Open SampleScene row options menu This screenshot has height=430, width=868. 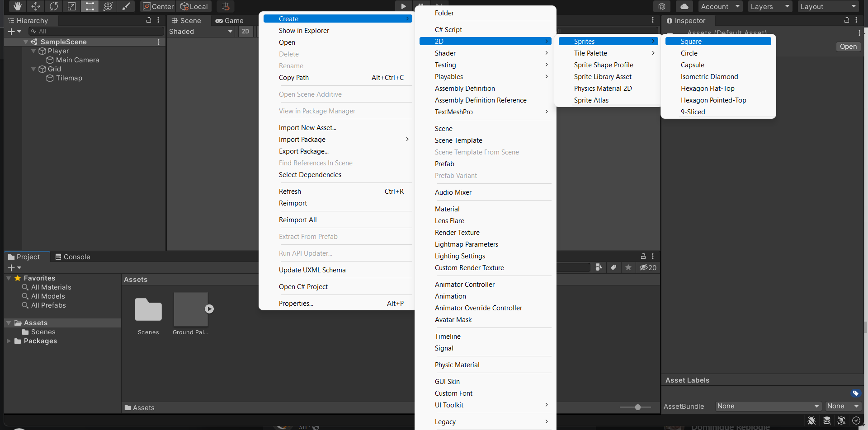(x=159, y=42)
